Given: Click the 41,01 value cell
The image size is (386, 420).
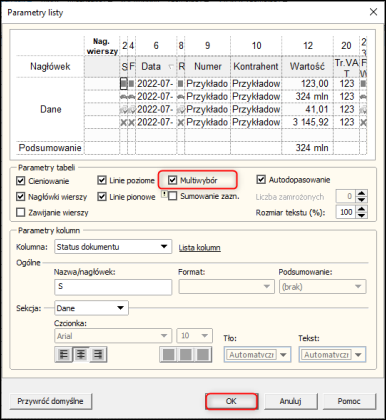Looking at the screenshot, I should click(x=307, y=109).
